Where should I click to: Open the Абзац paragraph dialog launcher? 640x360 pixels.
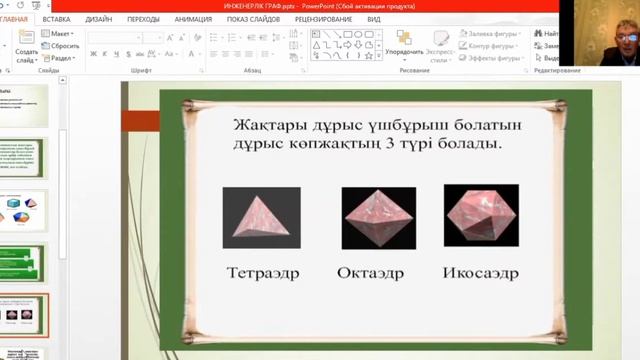point(303,71)
